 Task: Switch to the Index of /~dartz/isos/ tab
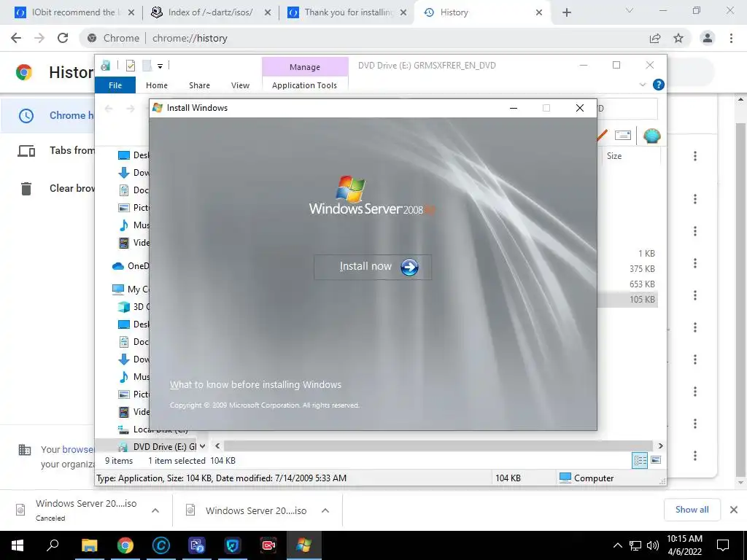tap(210, 12)
